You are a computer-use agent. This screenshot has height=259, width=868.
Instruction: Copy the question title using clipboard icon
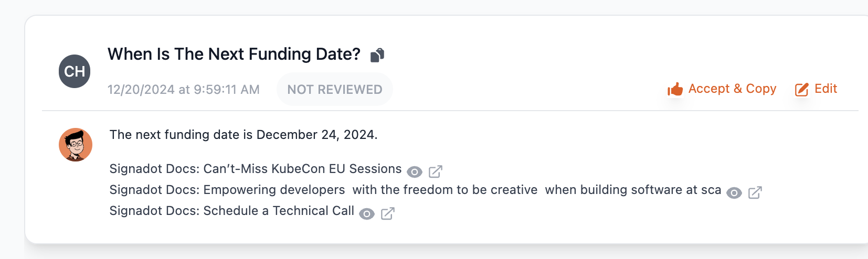377,55
